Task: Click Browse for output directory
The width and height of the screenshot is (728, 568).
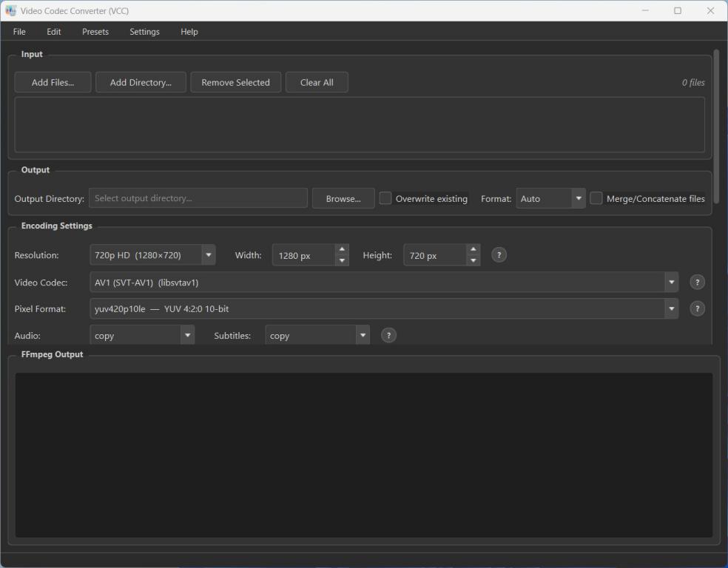Action: coord(343,198)
